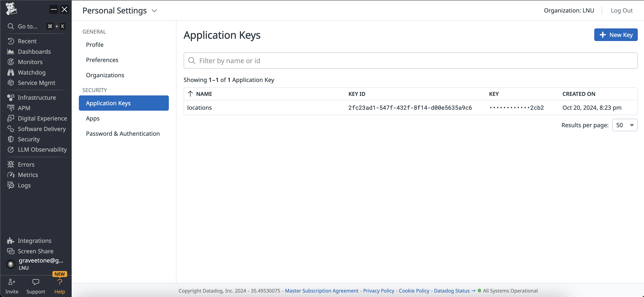Click the New Key button

616,35
